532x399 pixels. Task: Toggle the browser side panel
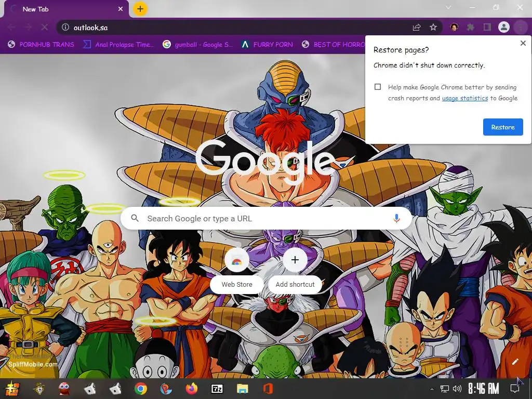487,27
